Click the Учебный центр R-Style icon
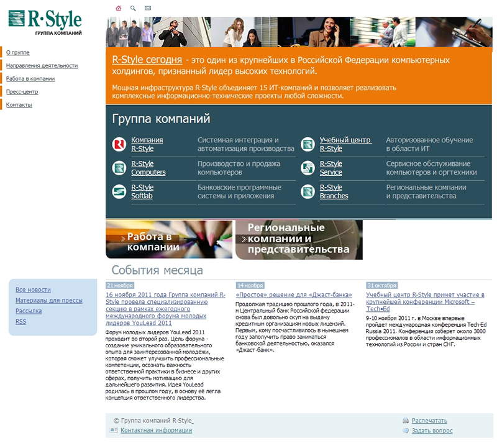This screenshot has height=448, width=497. click(308, 145)
